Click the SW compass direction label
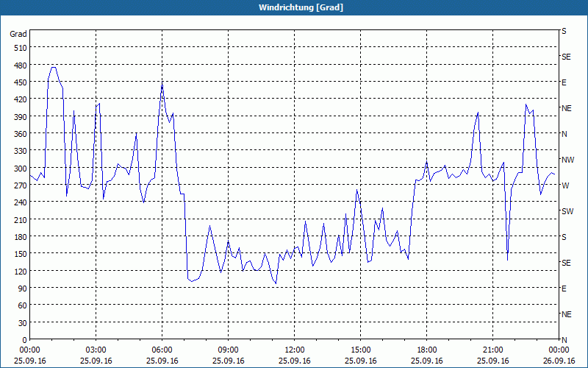The height and width of the screenshot is (368, 588). point(567,211)
